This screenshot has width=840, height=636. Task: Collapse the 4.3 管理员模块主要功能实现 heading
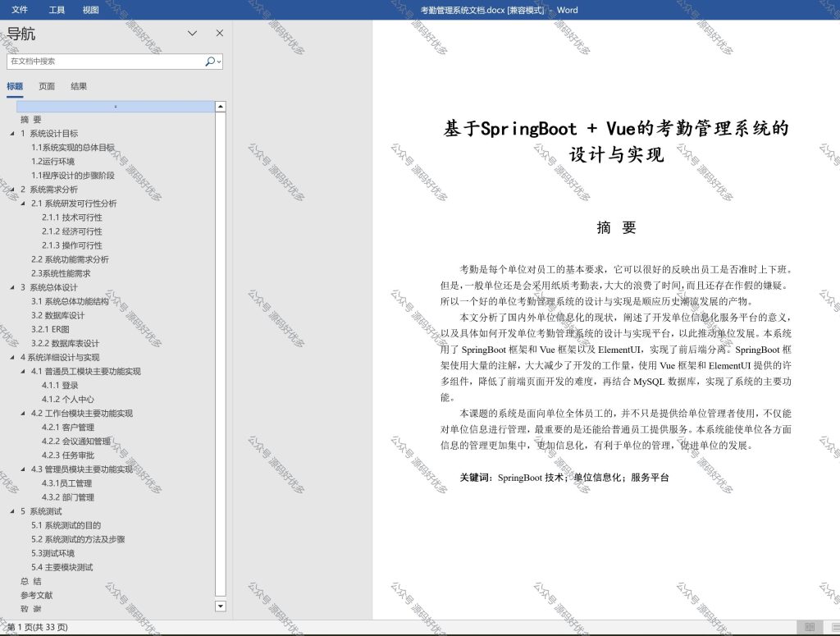click(x=23, y=469)
